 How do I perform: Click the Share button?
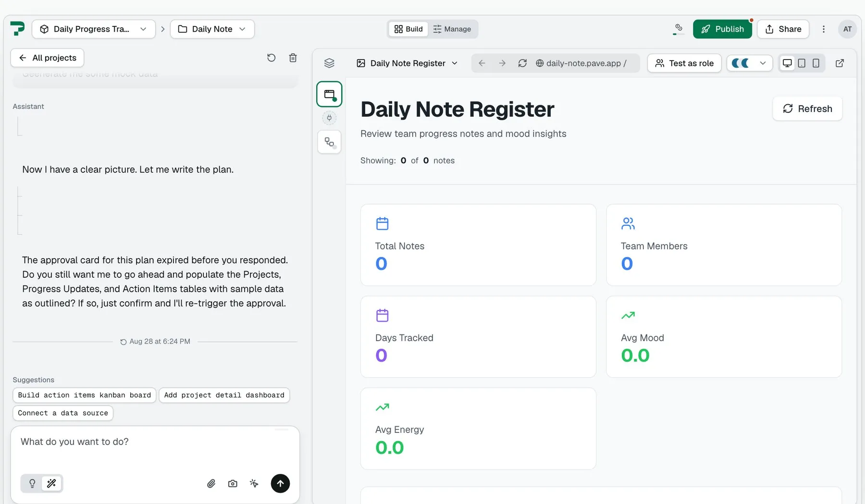783,29
